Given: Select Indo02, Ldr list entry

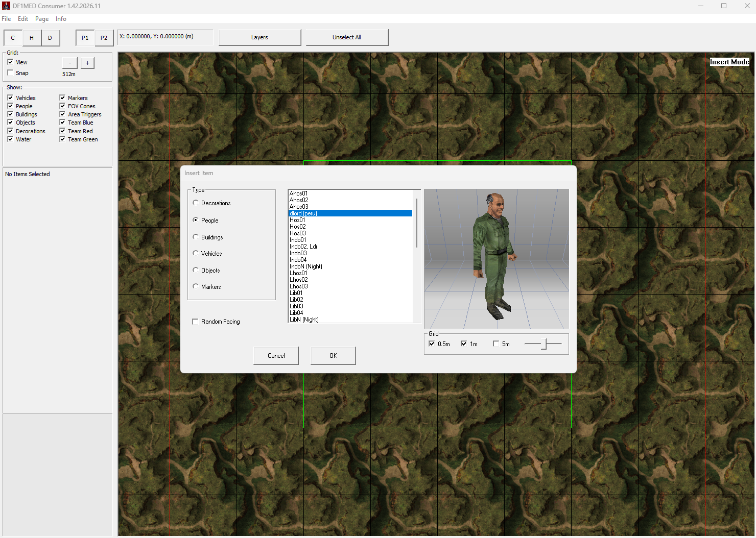Looking at the screenshot, I should pos(350,247).
